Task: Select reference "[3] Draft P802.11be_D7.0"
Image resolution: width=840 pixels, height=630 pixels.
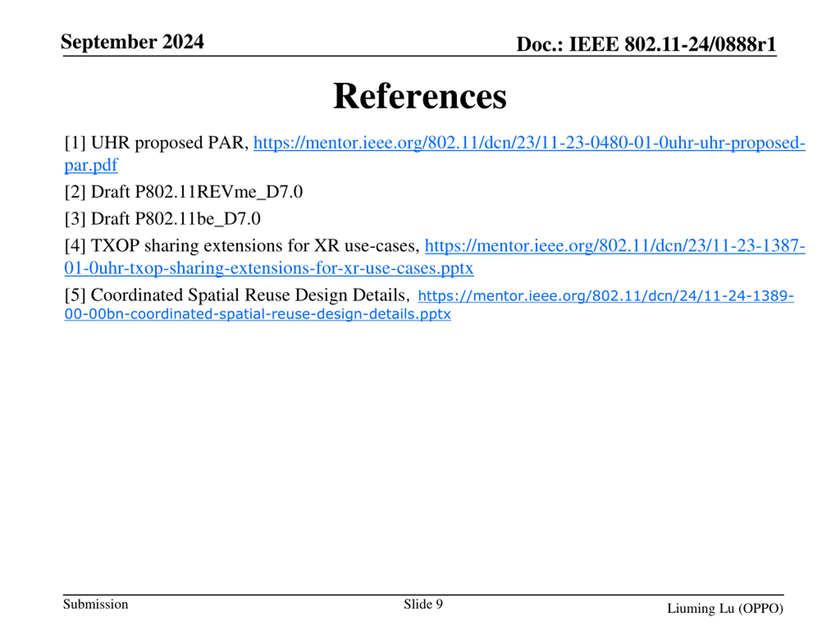Action: click(162, 219)
